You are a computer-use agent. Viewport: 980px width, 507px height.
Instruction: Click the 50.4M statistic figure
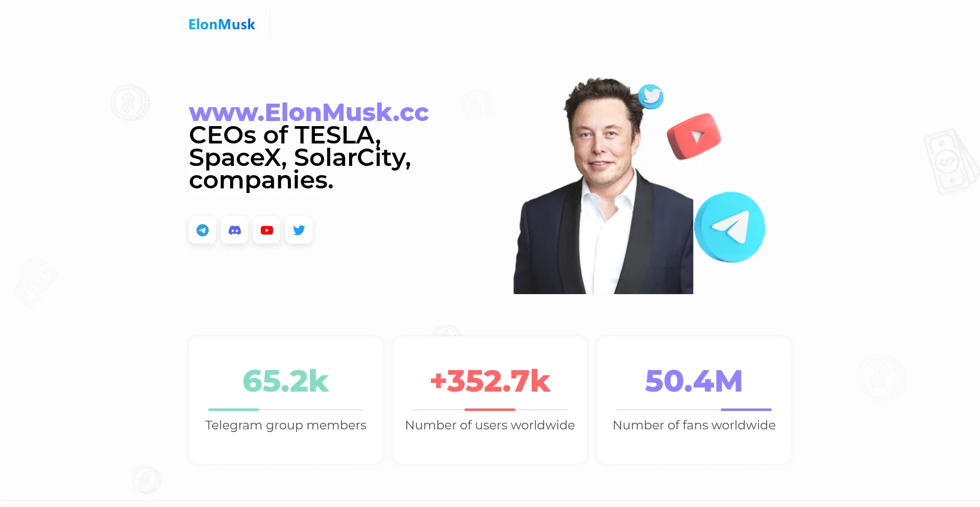coord(694,381)
